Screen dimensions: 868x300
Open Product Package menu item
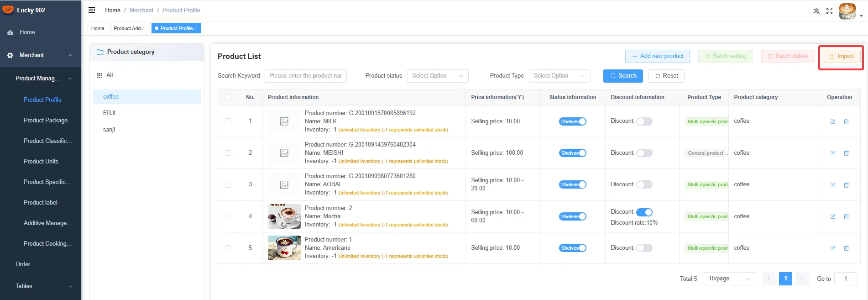click(46, 121)
